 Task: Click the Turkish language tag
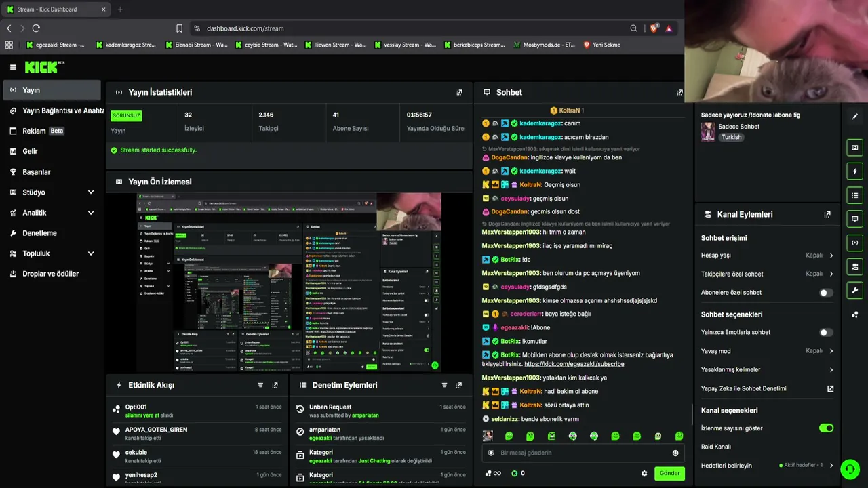(x=731, y=137)
